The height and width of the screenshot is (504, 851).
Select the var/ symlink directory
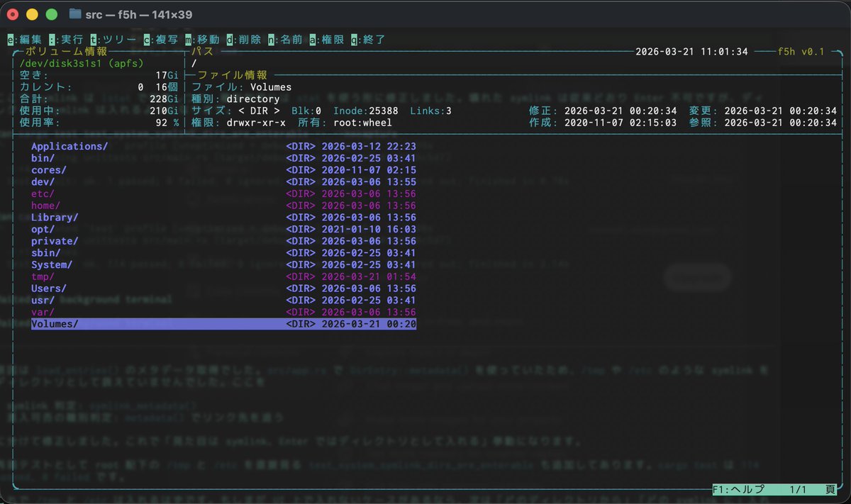223,312
